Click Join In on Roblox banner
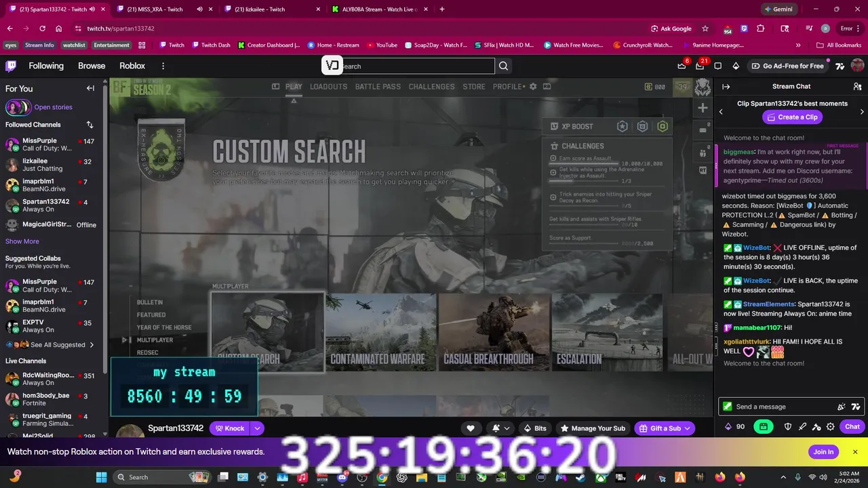The width and height of the screenshot is (868, 488). (x=823, y=452)
